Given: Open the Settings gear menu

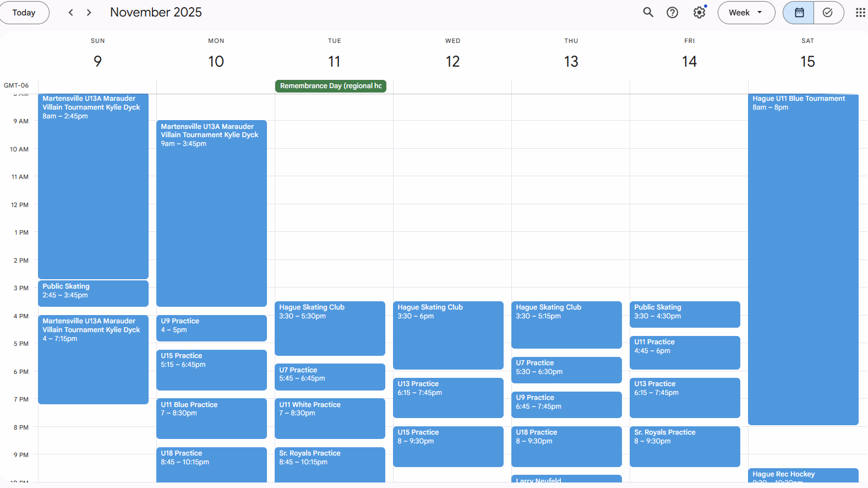Looking at the screenshot, I should tap(699, 13).
